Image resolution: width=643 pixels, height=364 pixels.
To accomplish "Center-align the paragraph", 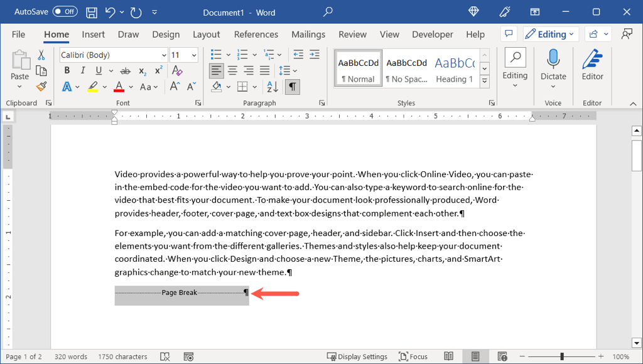I will click(x=232, y=71).
